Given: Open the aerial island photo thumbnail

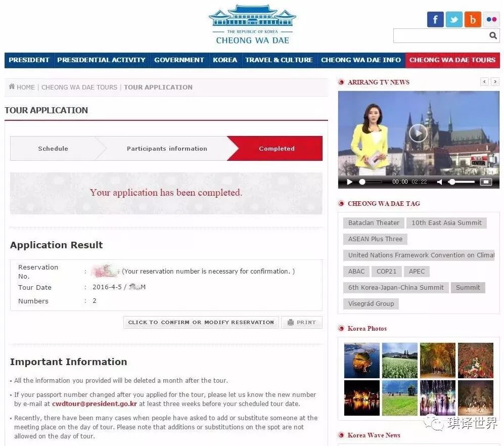Looking at the screenshot, I should (x=361, y=361).
